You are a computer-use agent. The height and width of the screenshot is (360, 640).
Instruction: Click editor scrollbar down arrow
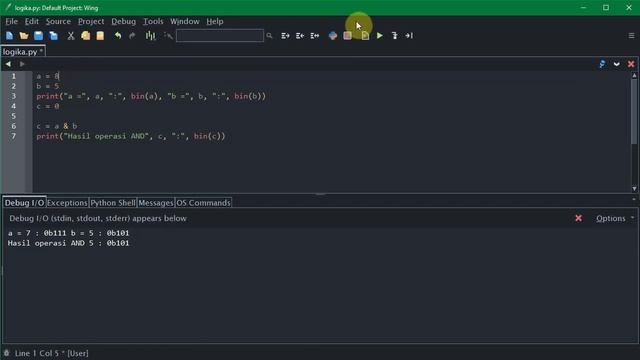pyautogui.click(x=634, y=189)
